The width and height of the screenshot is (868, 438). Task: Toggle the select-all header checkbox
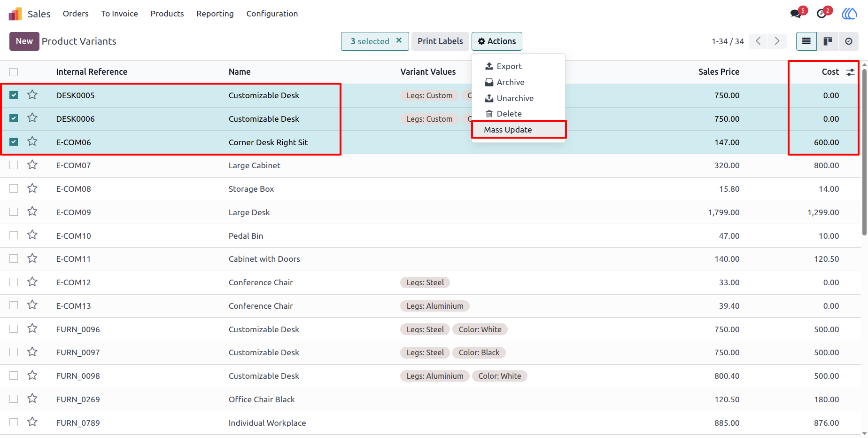click(x=14, y=72)
